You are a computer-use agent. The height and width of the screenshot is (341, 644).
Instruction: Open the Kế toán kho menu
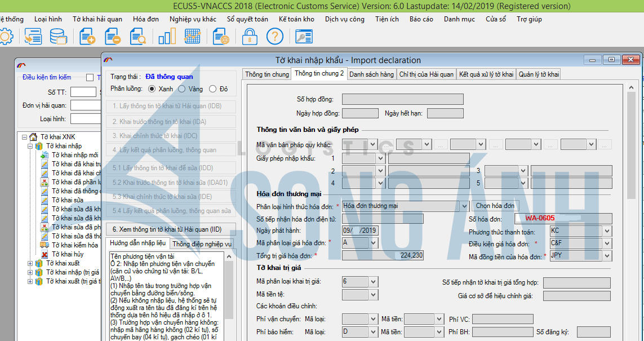tap(296, 19)
